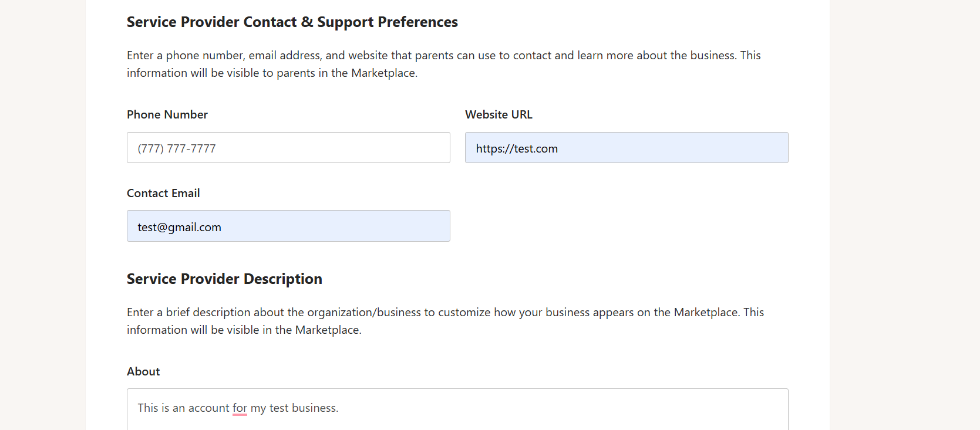
Task: Click inside the About text area
Action: [457, 409]
